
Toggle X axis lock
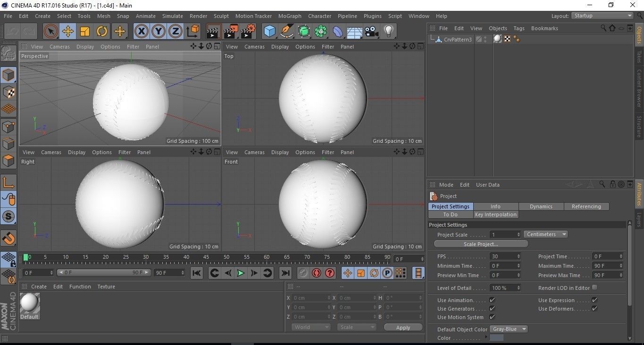point(141,32)
